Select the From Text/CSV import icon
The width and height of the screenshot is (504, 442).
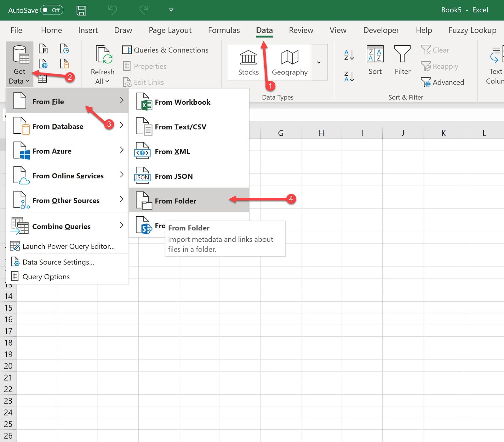click(x=43, y=49)
